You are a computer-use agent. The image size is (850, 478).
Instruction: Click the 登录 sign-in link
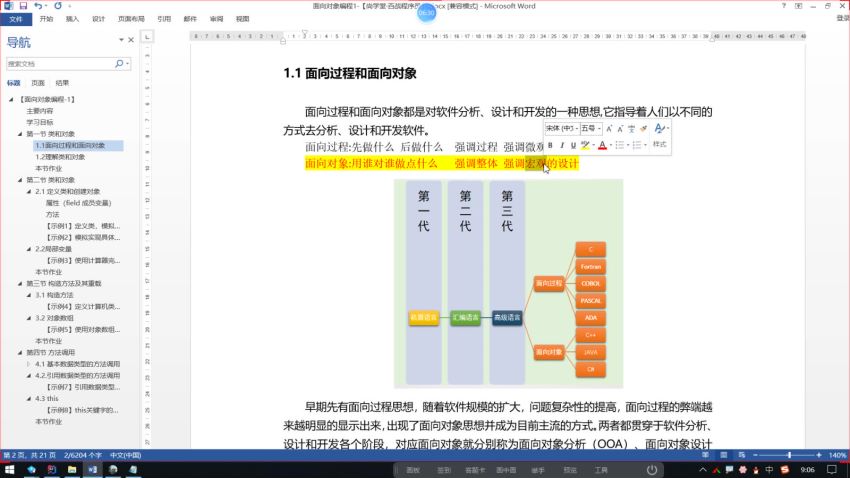(x=843, y=18)
